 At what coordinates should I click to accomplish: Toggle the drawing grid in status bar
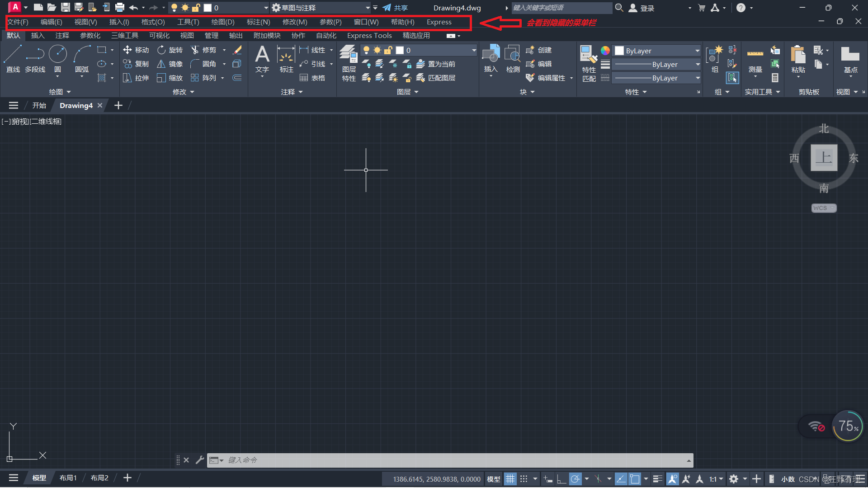510,479
